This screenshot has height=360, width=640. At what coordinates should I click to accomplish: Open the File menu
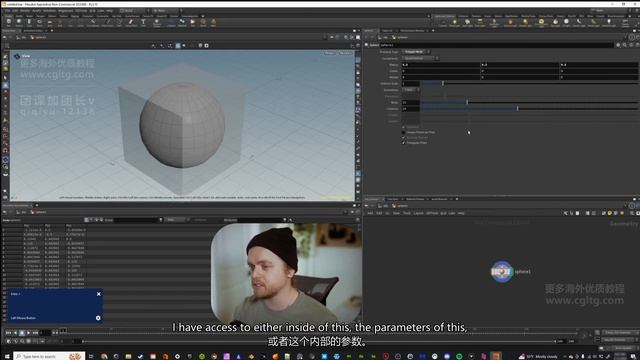(x=7, y=11)
